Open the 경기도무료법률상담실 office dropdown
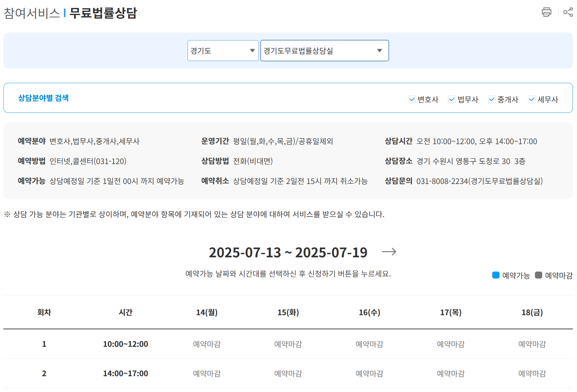Screen dimensions: 577x392 [325, 51]
